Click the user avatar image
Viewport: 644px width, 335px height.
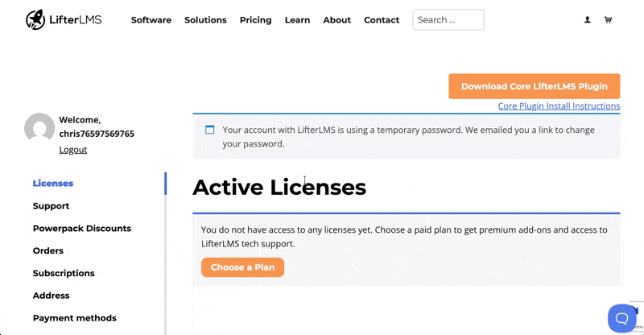click(39, 129)
